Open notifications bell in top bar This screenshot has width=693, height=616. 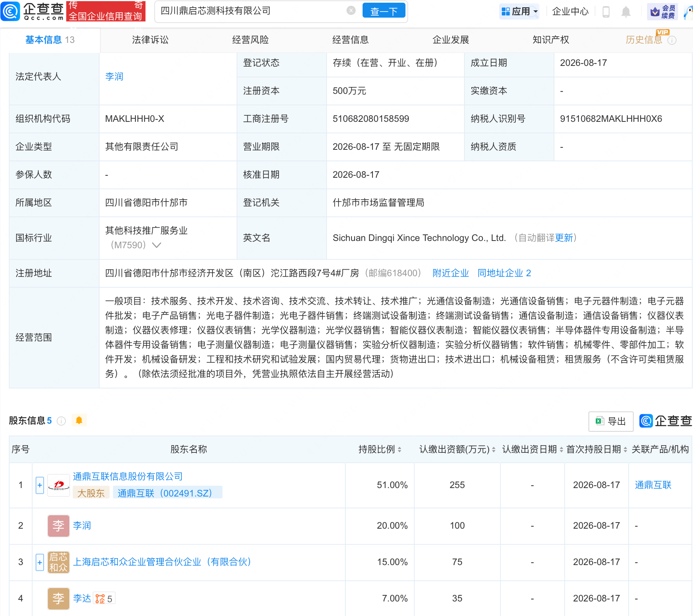(626, 11)
